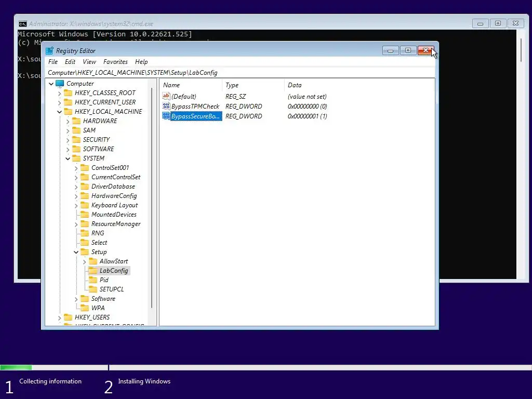Open the Favorites menu
This screenshot has width=532, height=399.
point(115,62)
